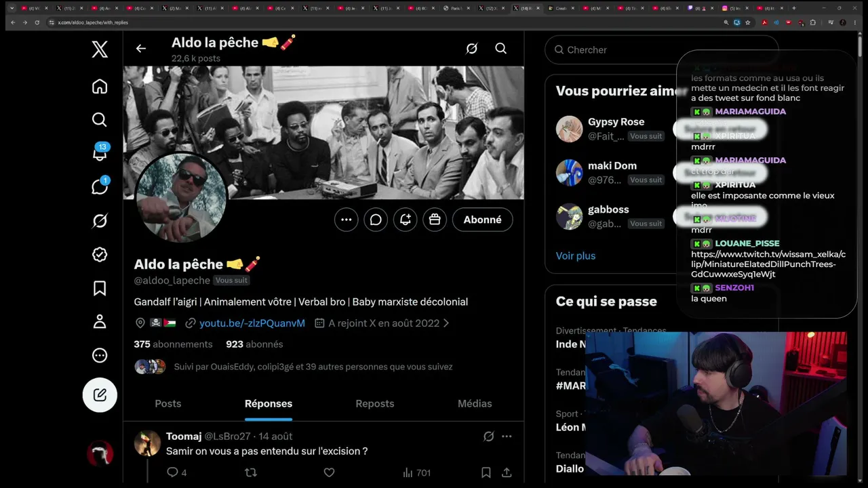Open Profile person icon in sidebar

[100, 322]
